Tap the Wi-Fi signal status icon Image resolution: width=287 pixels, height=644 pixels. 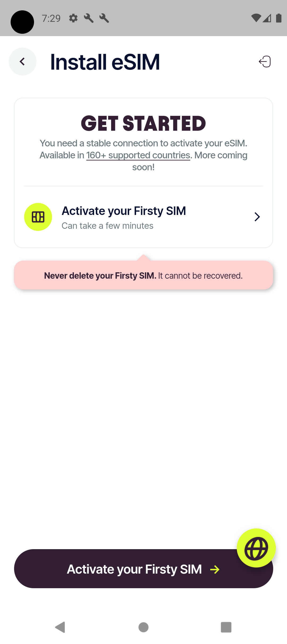coord(256,18)
